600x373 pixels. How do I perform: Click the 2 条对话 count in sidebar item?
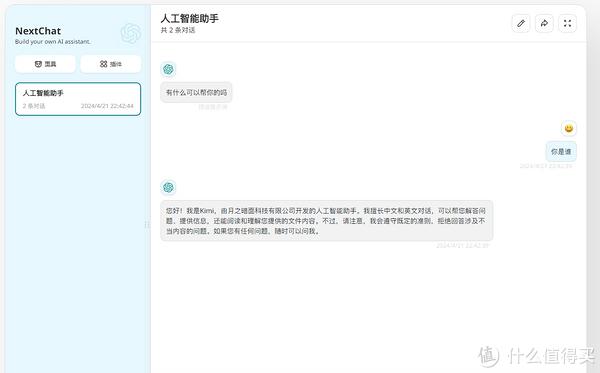(34, 106)
